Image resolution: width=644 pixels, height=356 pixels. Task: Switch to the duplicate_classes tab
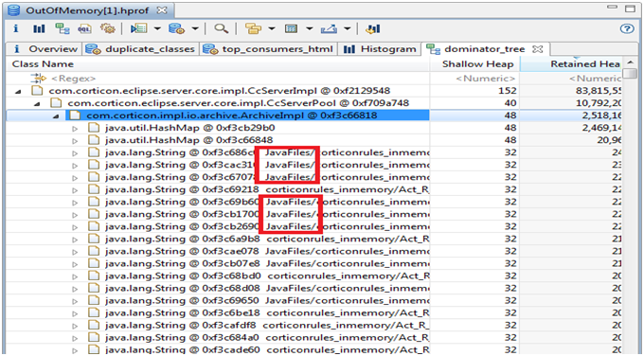click(140, 49)
